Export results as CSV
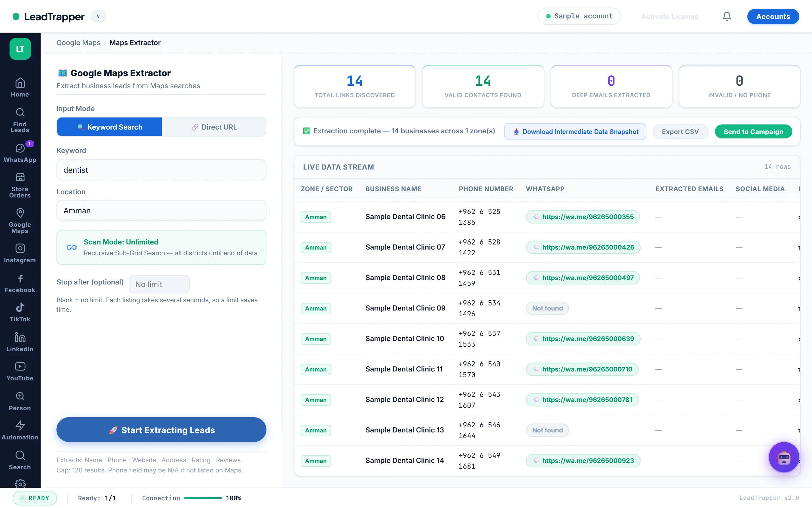The image size is (812, 508). tap(680, 132)
